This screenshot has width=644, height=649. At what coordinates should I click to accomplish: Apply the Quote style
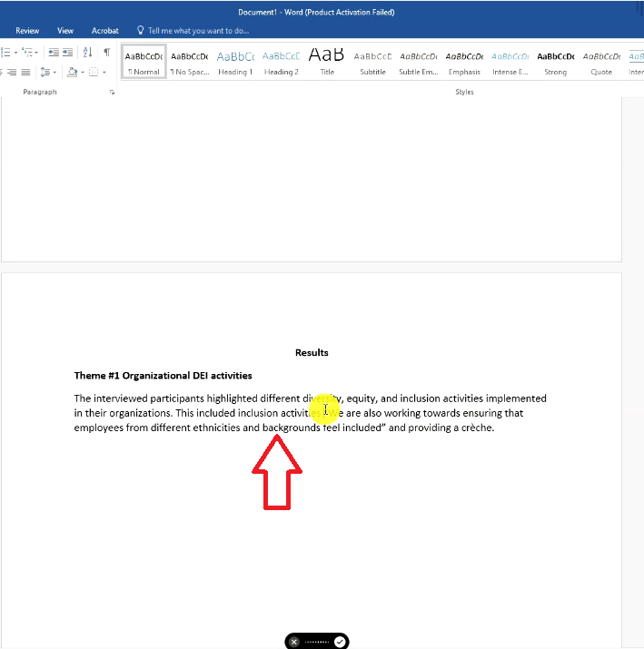click(601, 62)
